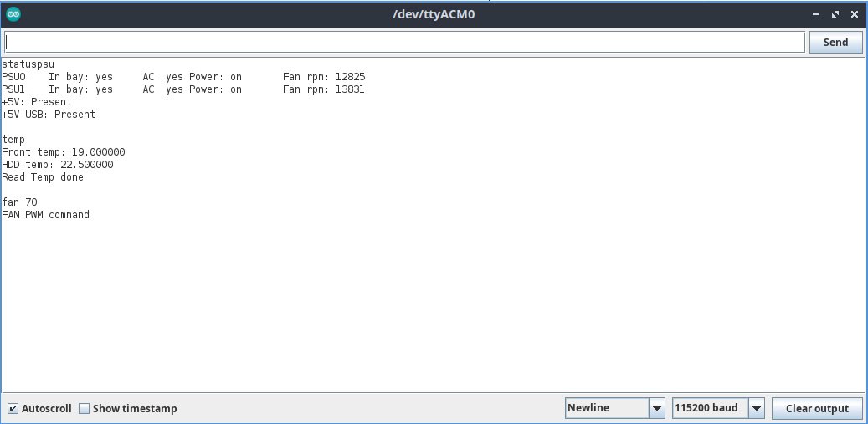Click the /dev/ttyACM0 title bar text

click(x=434, y=14)
